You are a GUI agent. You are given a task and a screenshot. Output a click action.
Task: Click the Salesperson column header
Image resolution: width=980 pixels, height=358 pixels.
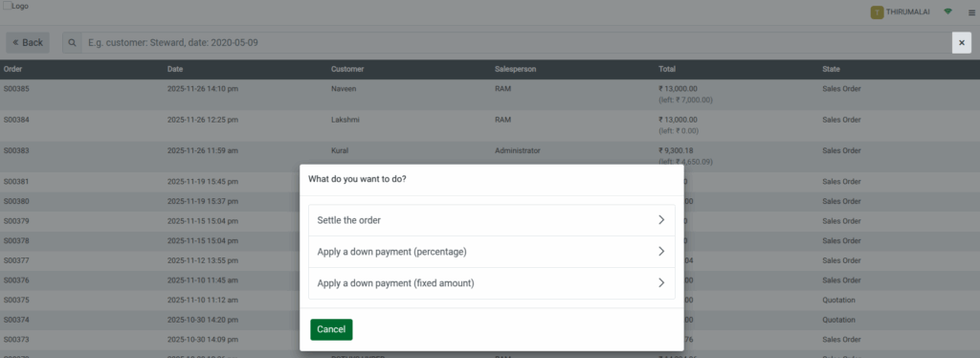516,69
